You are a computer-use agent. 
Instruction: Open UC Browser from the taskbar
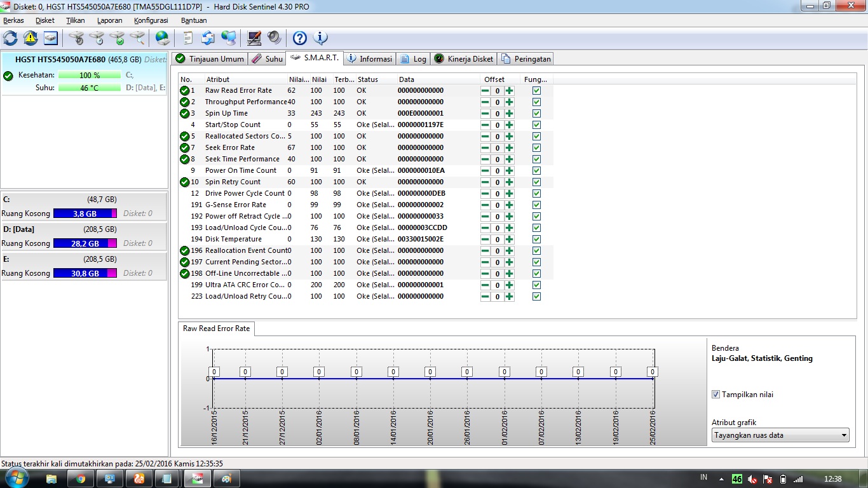[x=139, y=478]
